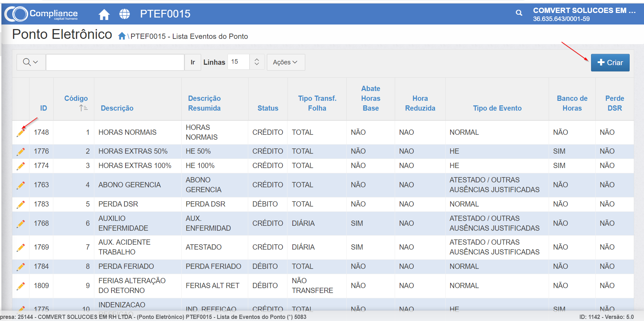Click the Ir search button
This screenshot has width=644, height=321.
(192, 62)
